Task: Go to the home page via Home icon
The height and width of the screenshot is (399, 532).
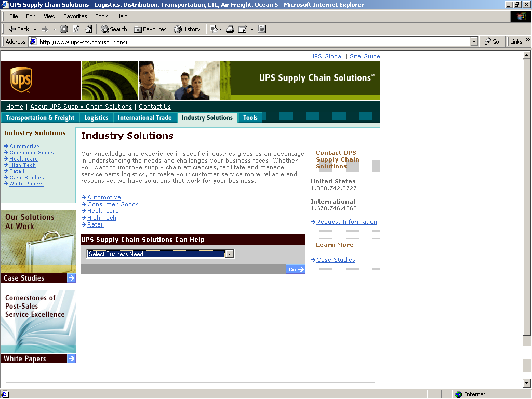Action: 89,29
